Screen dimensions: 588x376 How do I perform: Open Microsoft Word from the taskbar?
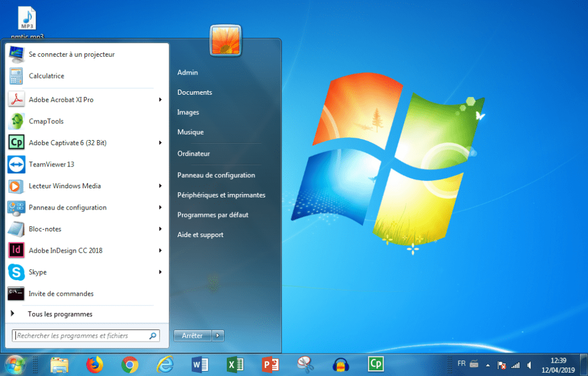point(200,365)
